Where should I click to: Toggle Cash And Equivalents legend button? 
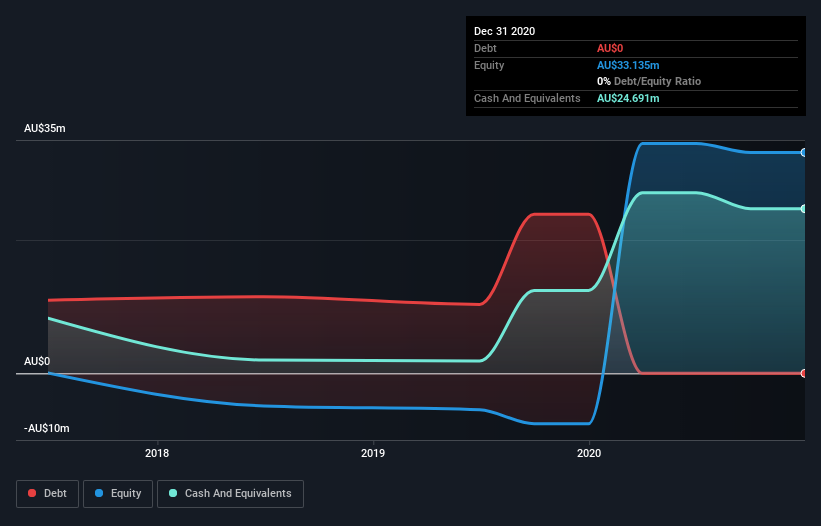[230, 494]
